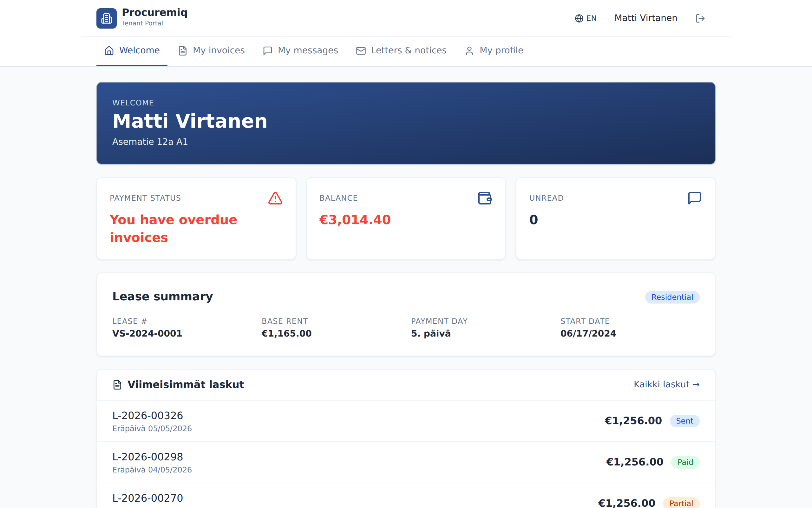This screenshot has height=508, width=812.
Task: Click the logout arrow icon
Action: click(x=700, y=18)
